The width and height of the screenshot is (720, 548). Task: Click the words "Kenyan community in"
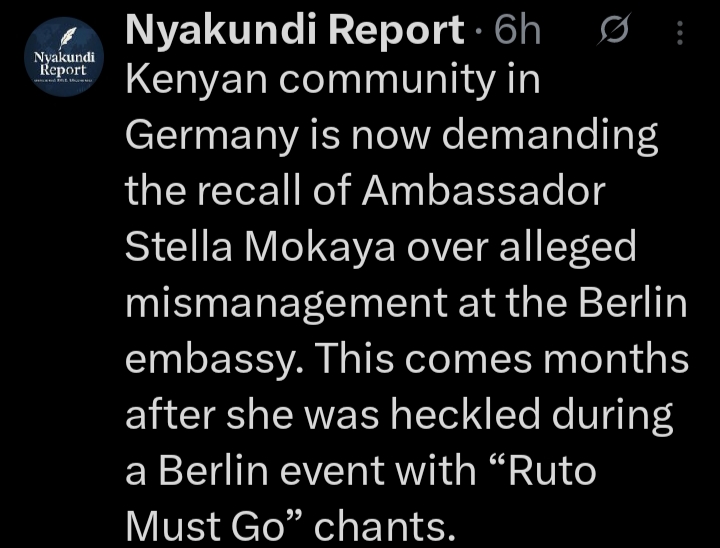[x=332, y=81]
